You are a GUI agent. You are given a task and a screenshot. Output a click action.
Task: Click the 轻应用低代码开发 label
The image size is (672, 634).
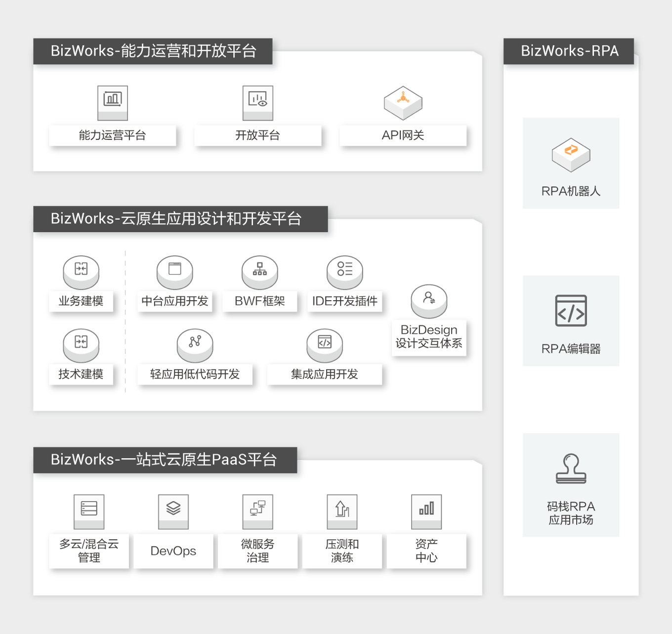pyautogui.click(x=195, y=374)
